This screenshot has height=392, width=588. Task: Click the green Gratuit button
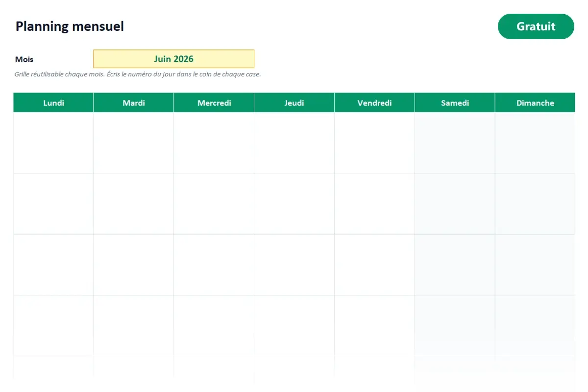(x=536, y=26)
